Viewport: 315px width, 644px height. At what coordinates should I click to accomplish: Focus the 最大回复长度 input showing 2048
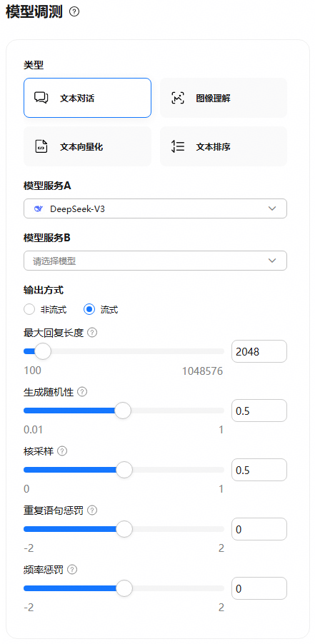259,351
